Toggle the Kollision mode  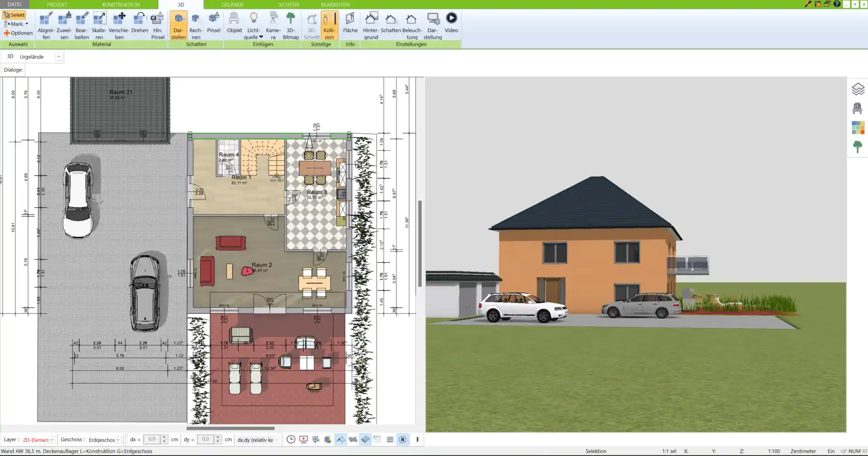(x=329, y=26)
